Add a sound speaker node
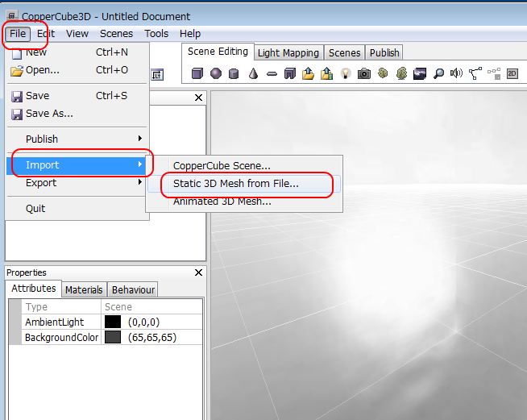Screen dimensions: 527x420 (456, 73)
